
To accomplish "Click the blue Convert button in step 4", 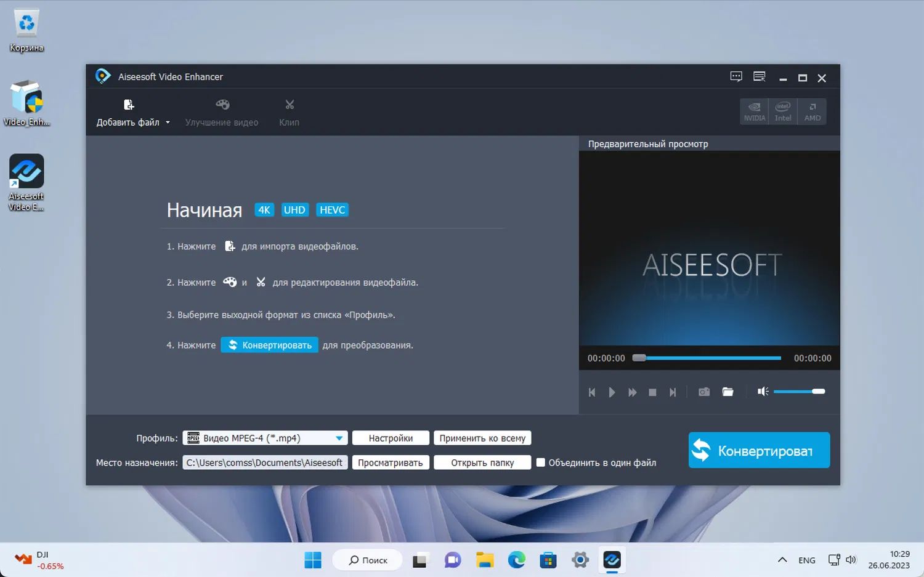I will 270,345.
